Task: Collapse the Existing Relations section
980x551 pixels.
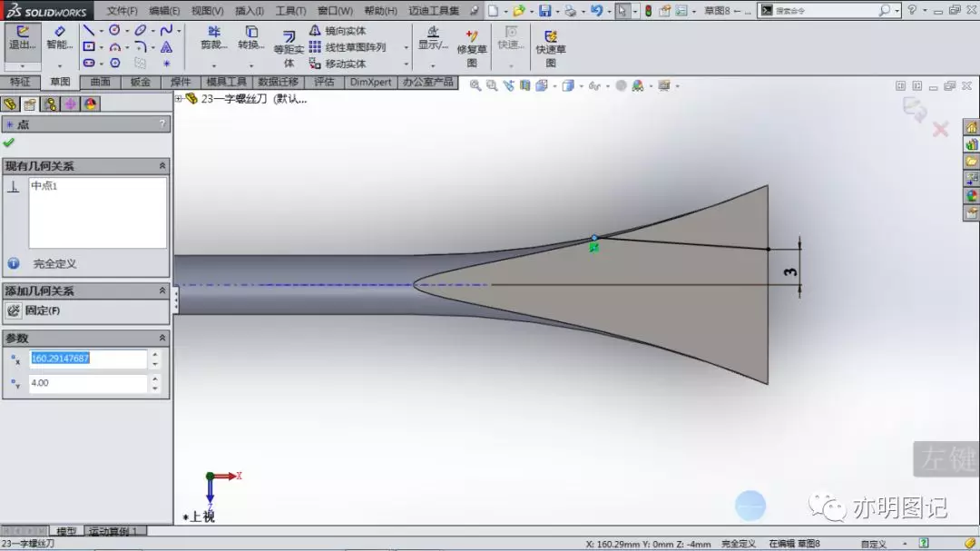Action: tap(162, 166)
